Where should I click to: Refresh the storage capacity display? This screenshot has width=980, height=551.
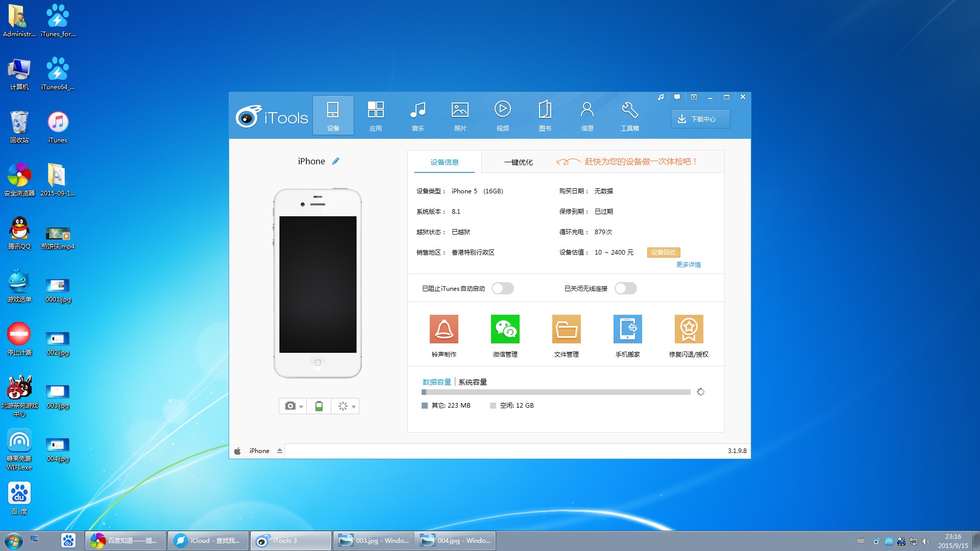pyautogui.click(x=701, y=392)
